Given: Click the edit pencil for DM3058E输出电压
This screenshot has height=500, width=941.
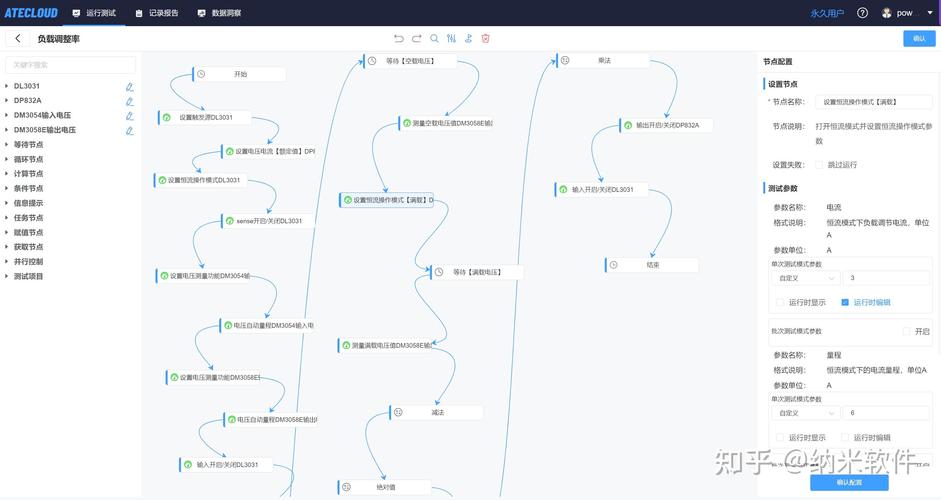Looking at the screenshot, I should click(x=130, y=131).
